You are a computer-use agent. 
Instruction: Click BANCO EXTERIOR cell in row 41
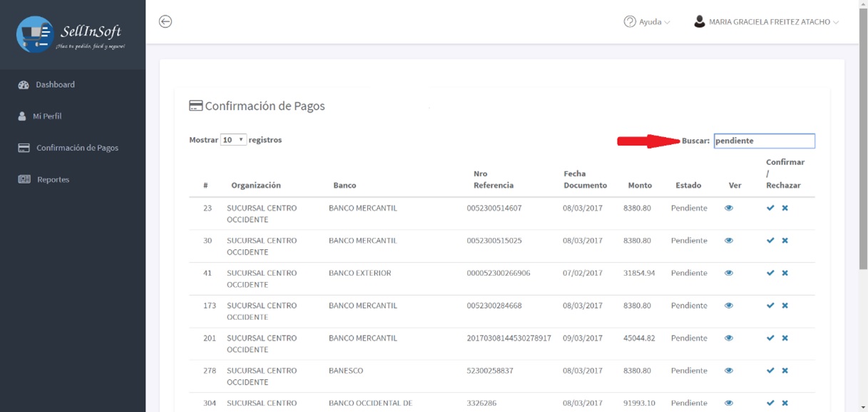(x=360, y=273)
